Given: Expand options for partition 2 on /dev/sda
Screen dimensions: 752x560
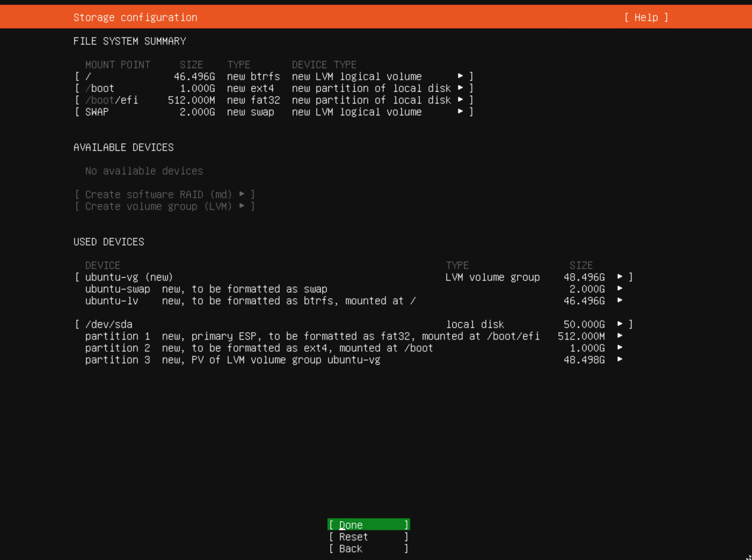Looking at the screenshot, I should pyautogui.click(x=619, y=348).
